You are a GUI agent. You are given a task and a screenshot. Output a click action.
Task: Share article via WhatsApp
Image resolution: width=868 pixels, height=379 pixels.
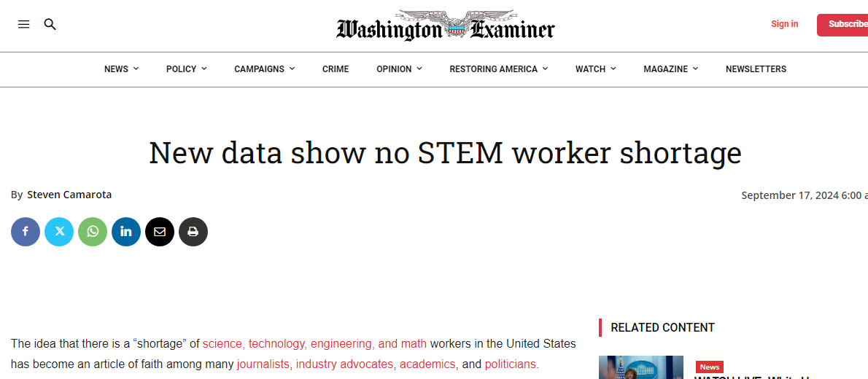93,232
